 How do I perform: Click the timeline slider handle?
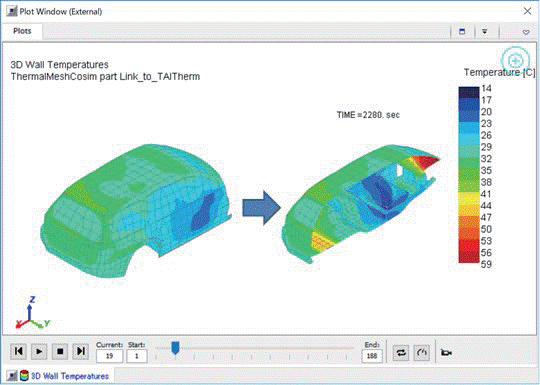[175, 348]
